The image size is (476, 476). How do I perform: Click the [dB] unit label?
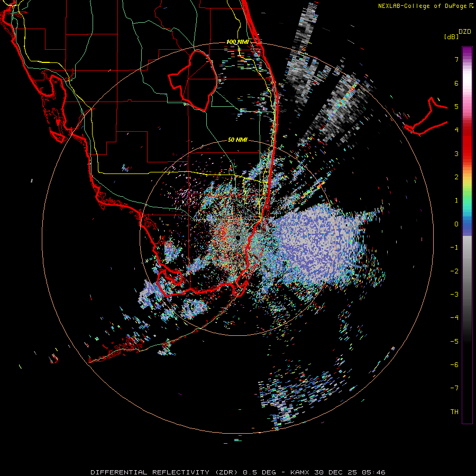[452, 36]
